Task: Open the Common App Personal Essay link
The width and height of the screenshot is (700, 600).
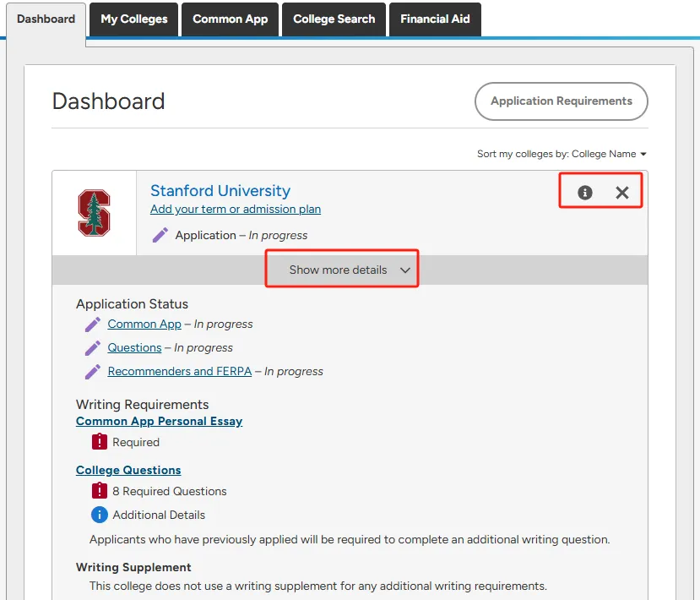Action: point(160,421)
